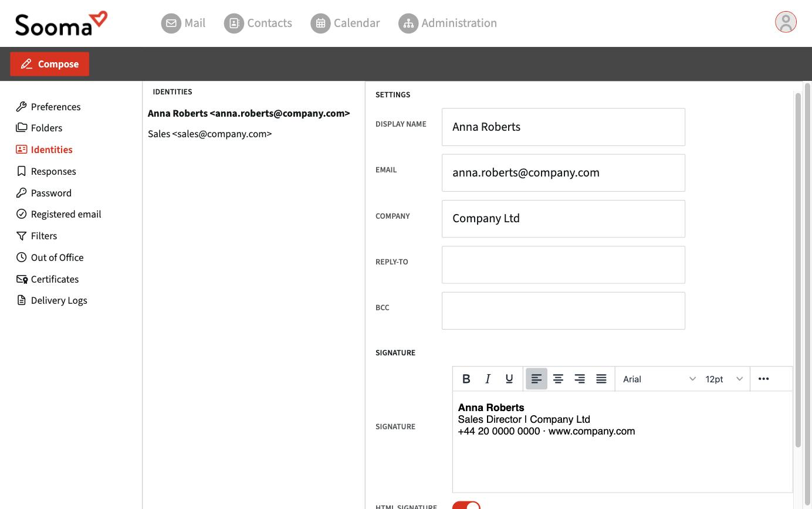
Task: Open Folders settings
Action: 39,128
